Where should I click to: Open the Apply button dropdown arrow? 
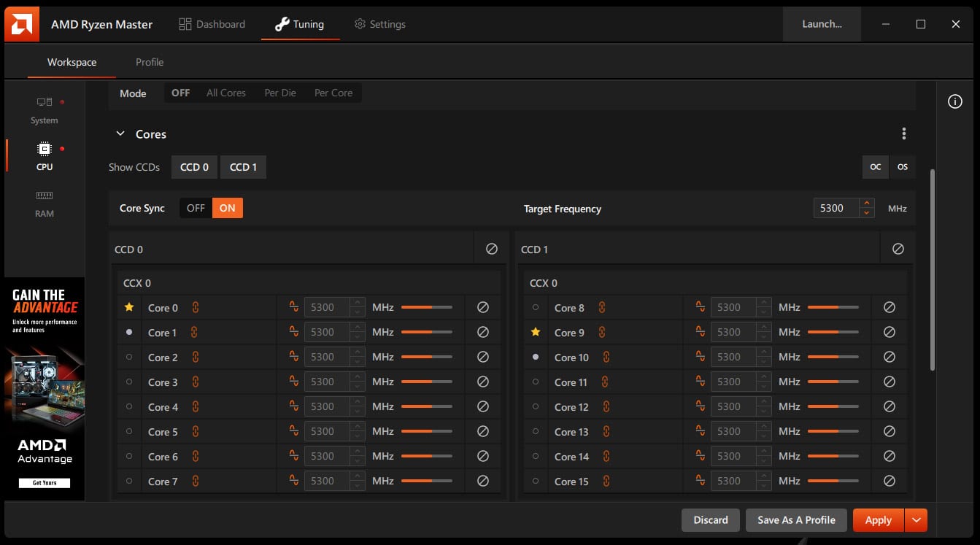tap(915, 520)
